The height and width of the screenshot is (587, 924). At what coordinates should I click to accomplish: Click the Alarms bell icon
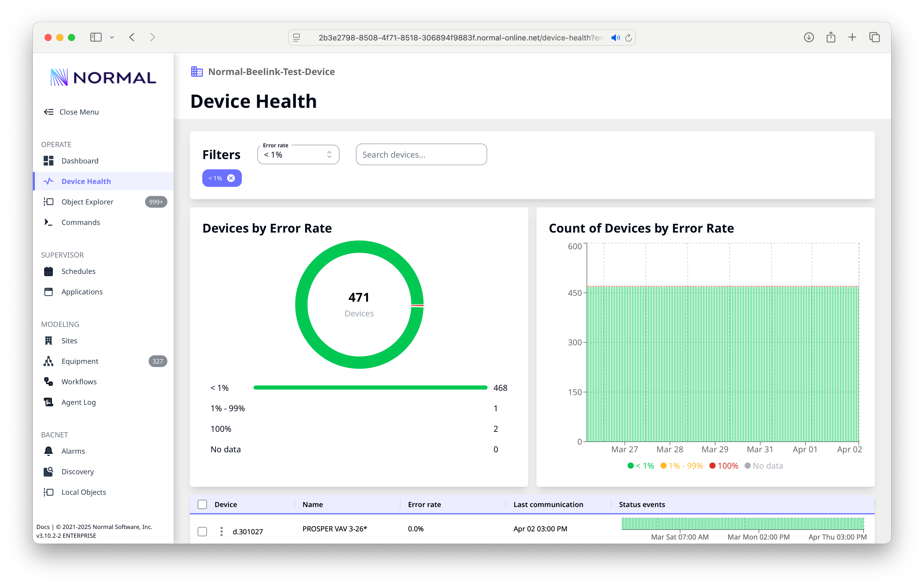pyautogui.click(x=48, y=451)
